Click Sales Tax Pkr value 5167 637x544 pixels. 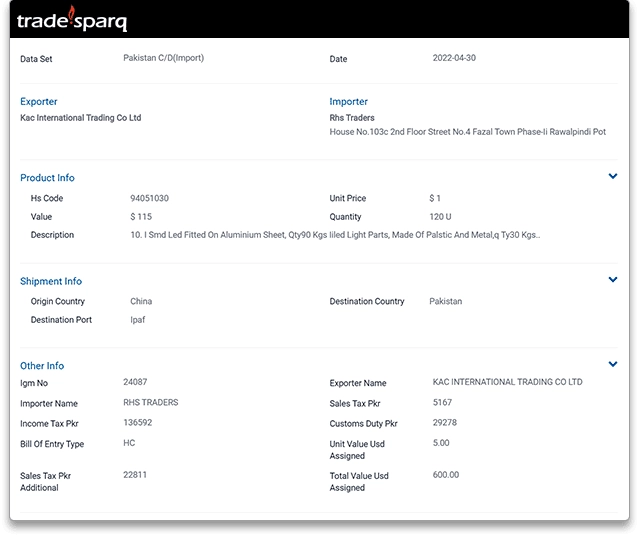442,402
